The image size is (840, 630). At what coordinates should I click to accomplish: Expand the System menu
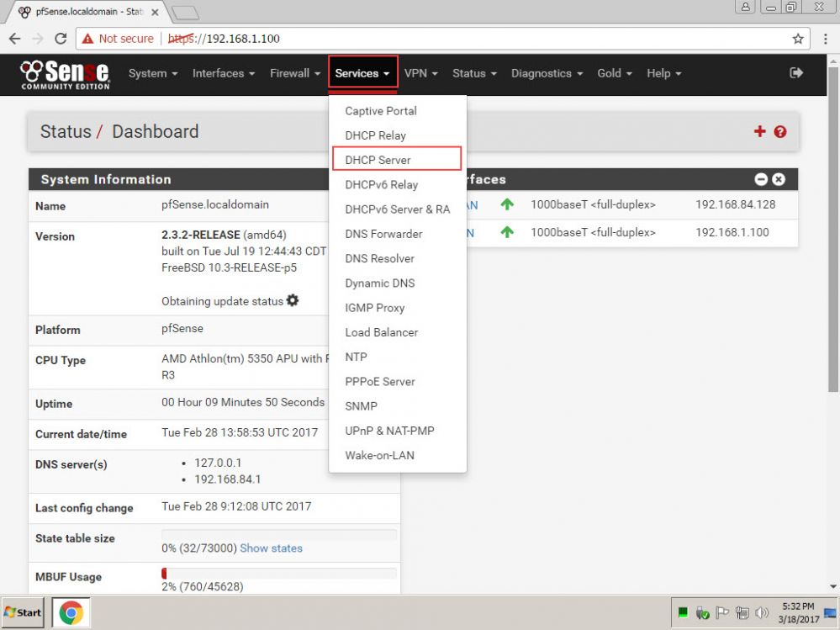coord(153,73)
